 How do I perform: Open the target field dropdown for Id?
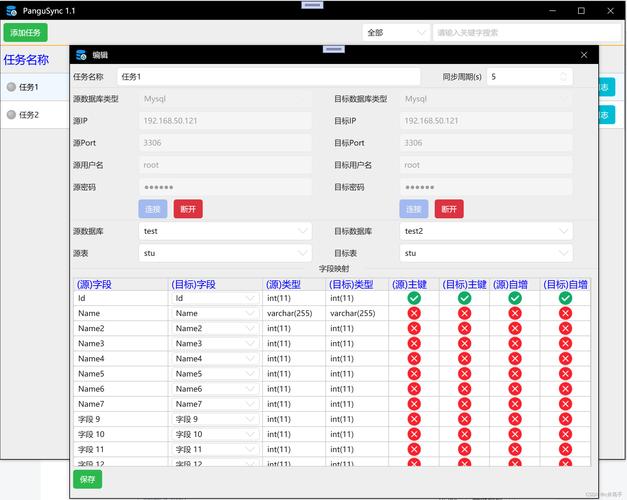click(x=215, y=298)
